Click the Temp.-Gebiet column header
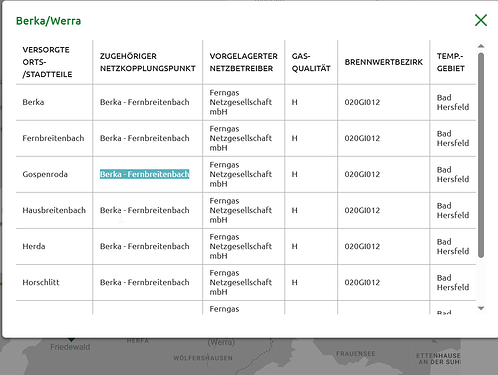 tap(451, 62)
